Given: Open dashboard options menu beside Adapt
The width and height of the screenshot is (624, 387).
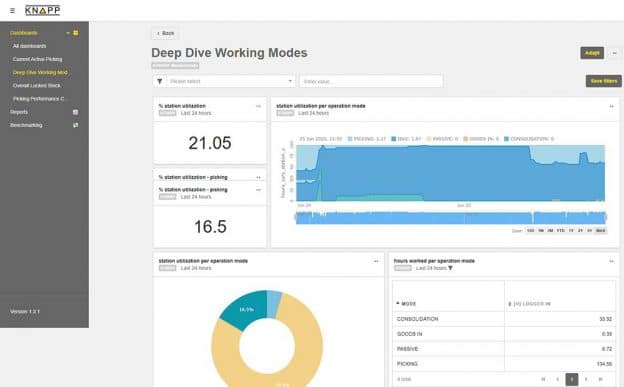Looking at the screenshot, I should (x=614, y=53).
